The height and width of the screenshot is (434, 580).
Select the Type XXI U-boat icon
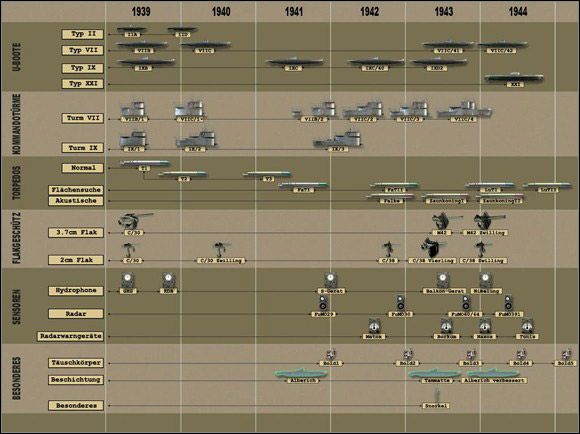pos(514,77)
